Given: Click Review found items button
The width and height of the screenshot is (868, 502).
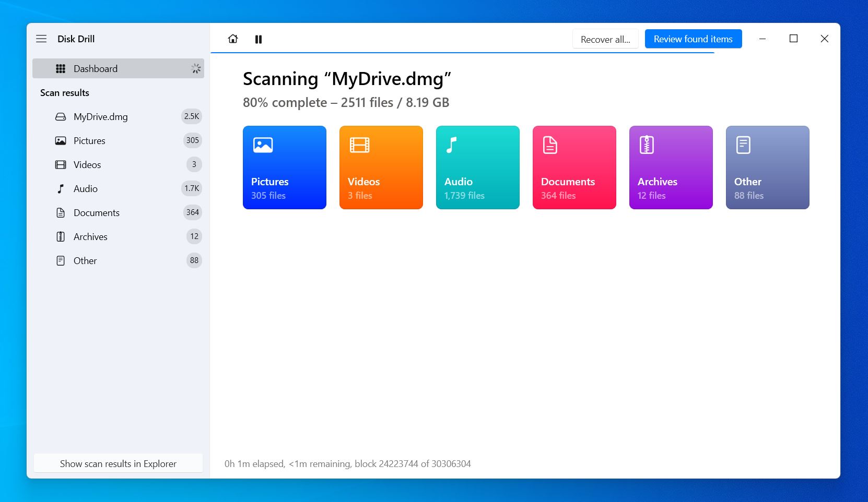Looking at the screenshot, I should click(693, 39).
